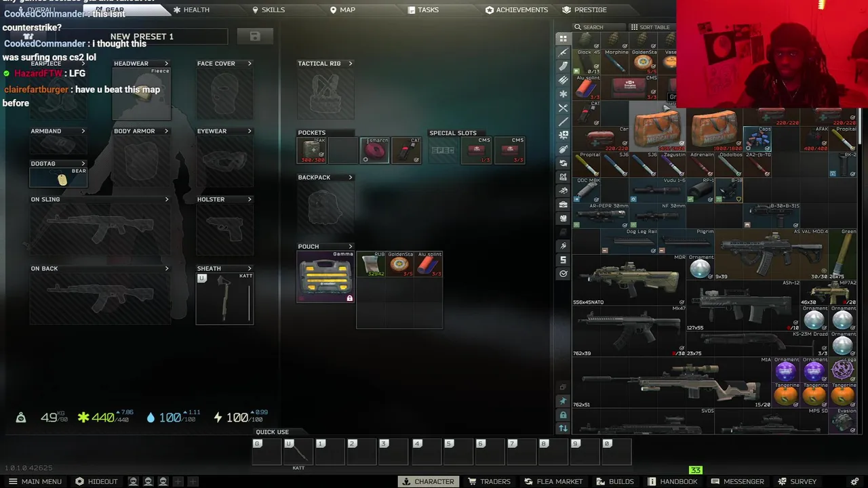Click the checkmark filter at sidebar bottom
868x488 pixels.
[563, 274]
